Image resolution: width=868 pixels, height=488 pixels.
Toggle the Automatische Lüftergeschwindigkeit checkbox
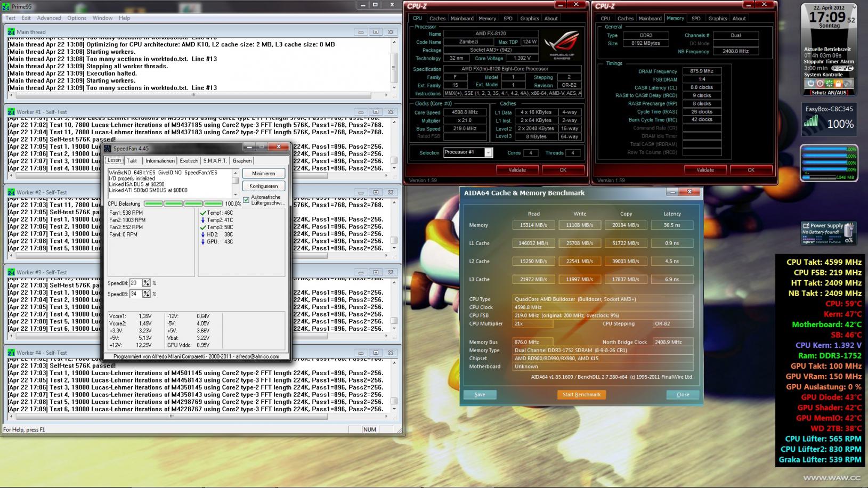tap(246, 200)
